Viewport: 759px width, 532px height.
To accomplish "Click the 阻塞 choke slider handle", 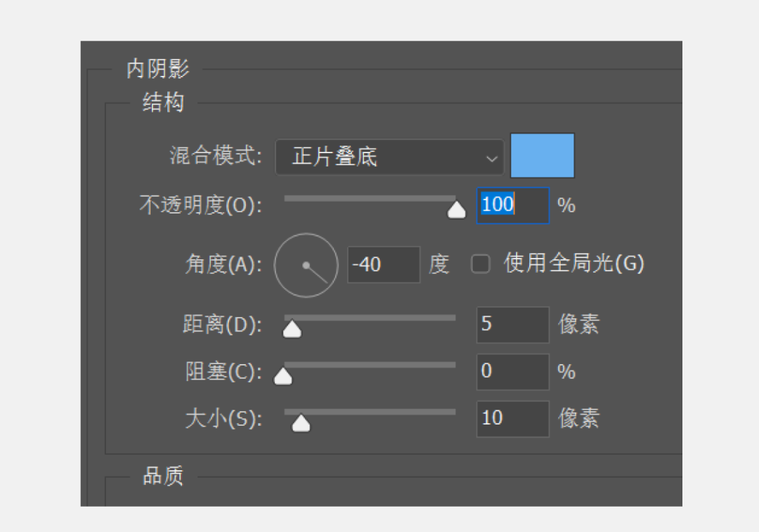I will coord(283,376).
